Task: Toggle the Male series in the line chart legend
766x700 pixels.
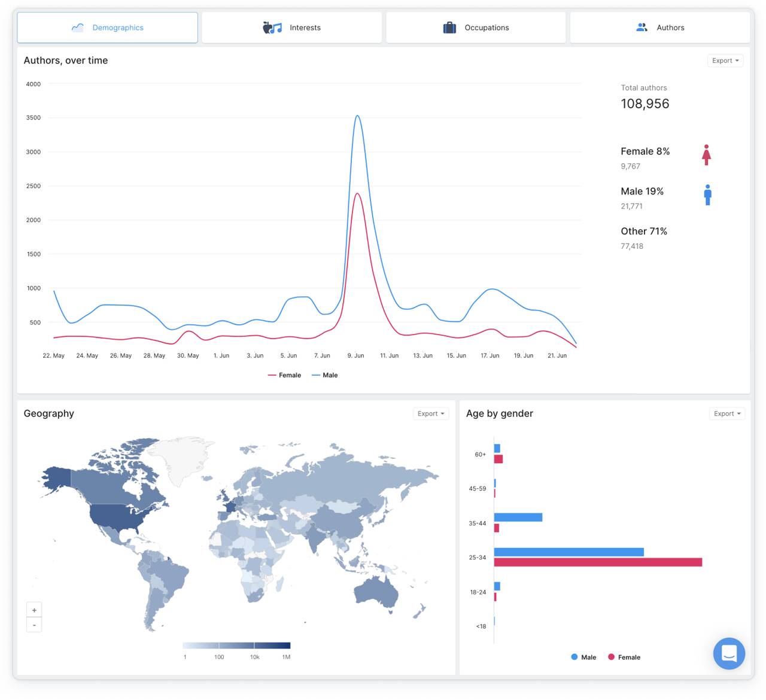Action: [325, 375]
